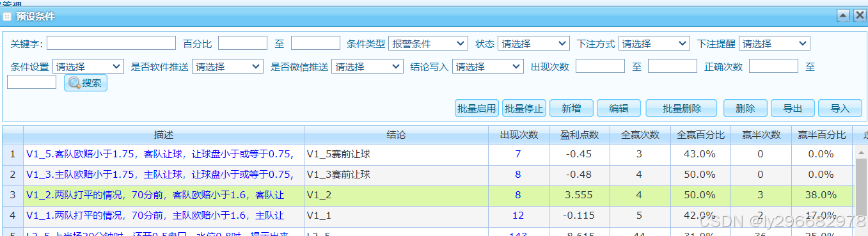
Task: Open the 下注方式 dropdown
Action: [x=654, y=43]
